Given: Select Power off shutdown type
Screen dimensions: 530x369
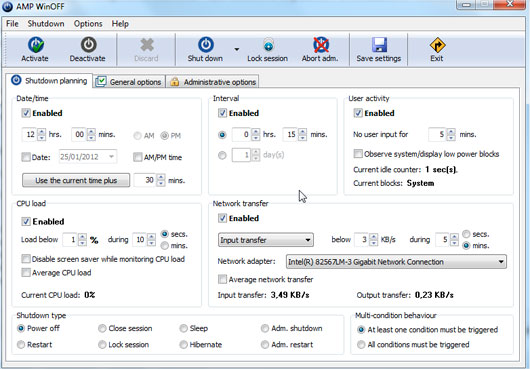Looking at the screenshot, I should click(x=21, y=328).
